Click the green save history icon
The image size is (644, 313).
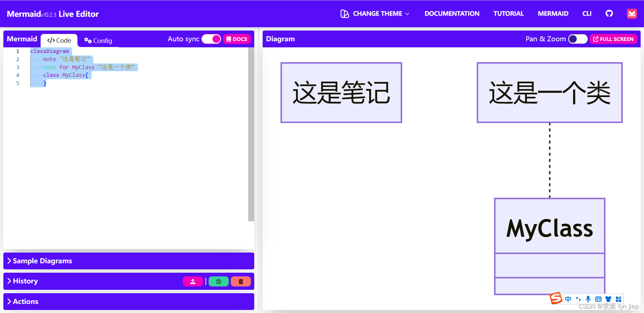pos(219,281)
